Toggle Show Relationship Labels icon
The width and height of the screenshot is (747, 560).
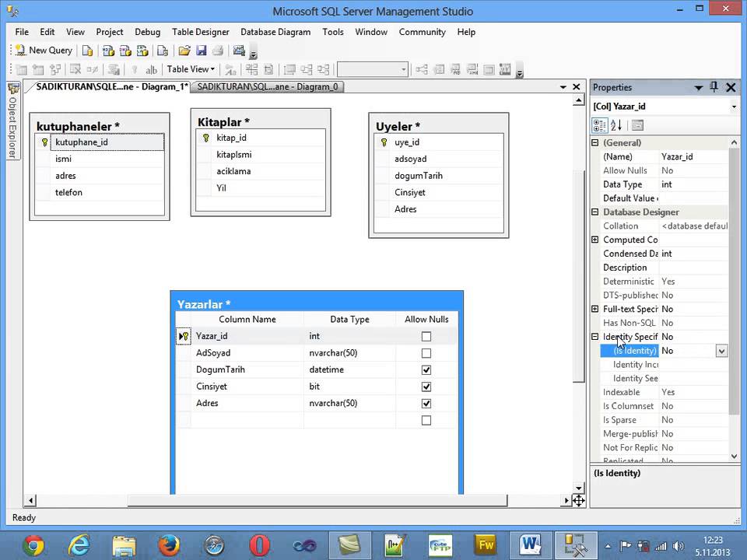coord(231,70)
